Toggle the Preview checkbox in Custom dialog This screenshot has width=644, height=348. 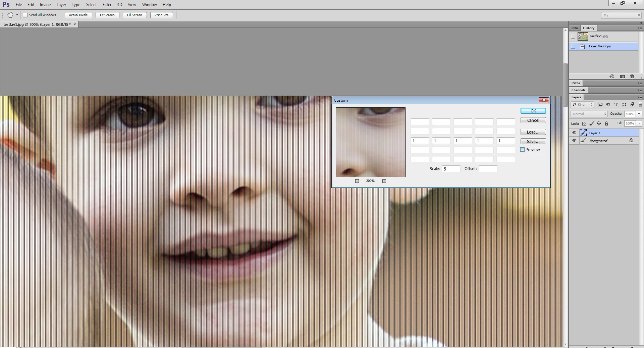522,150
